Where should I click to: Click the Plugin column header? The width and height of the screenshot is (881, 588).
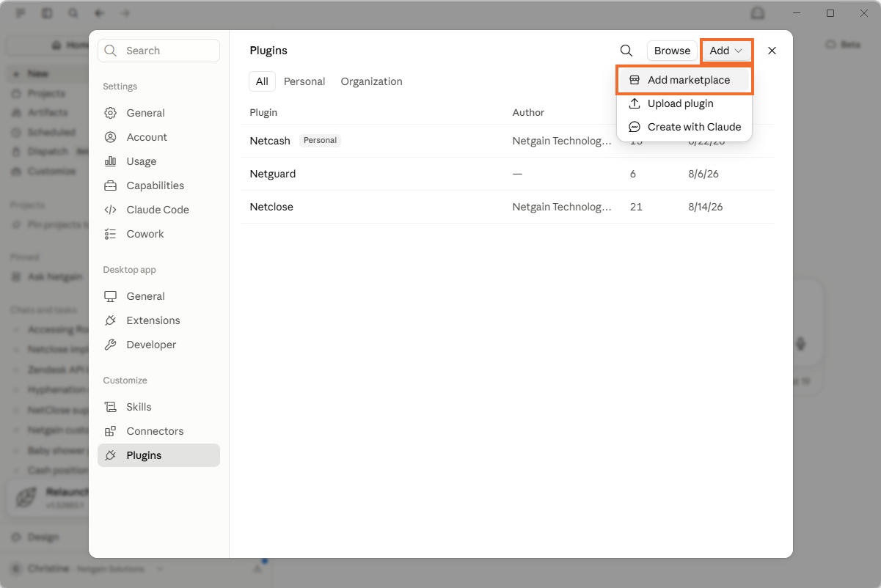[x=263, y=112]
